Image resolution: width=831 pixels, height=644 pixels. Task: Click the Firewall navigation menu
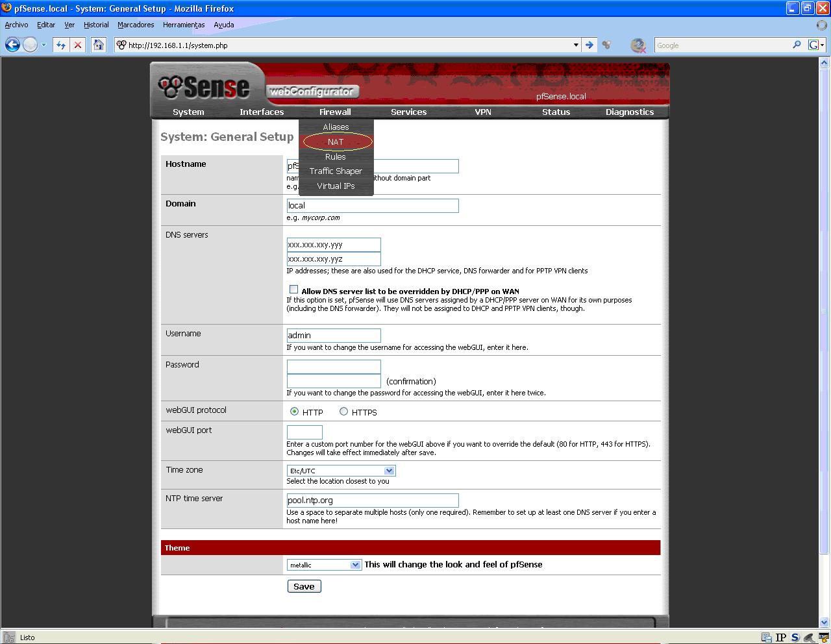tap(335, 112)
